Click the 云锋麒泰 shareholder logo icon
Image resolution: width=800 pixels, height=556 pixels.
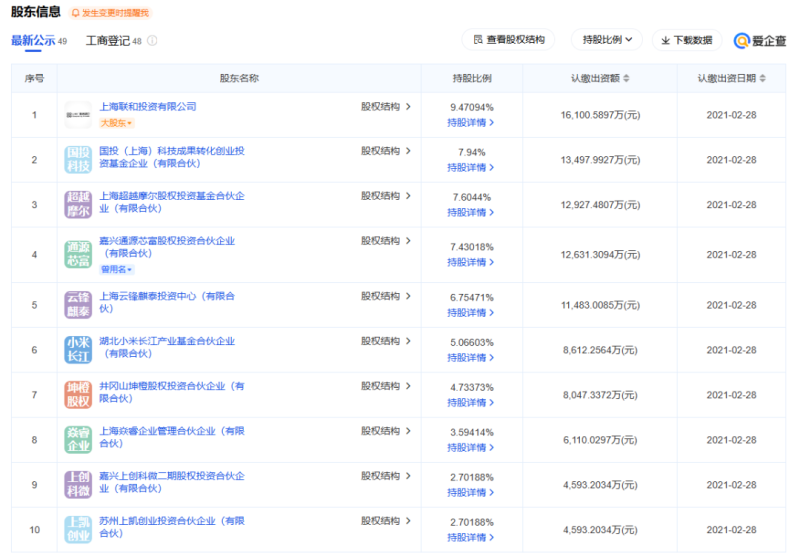click(x=78, y=305)
